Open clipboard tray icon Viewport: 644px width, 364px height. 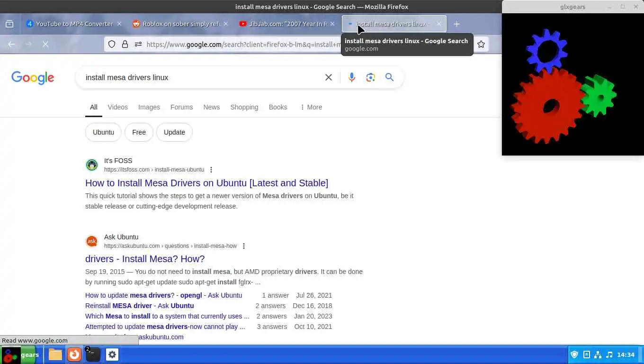point(586,355)
